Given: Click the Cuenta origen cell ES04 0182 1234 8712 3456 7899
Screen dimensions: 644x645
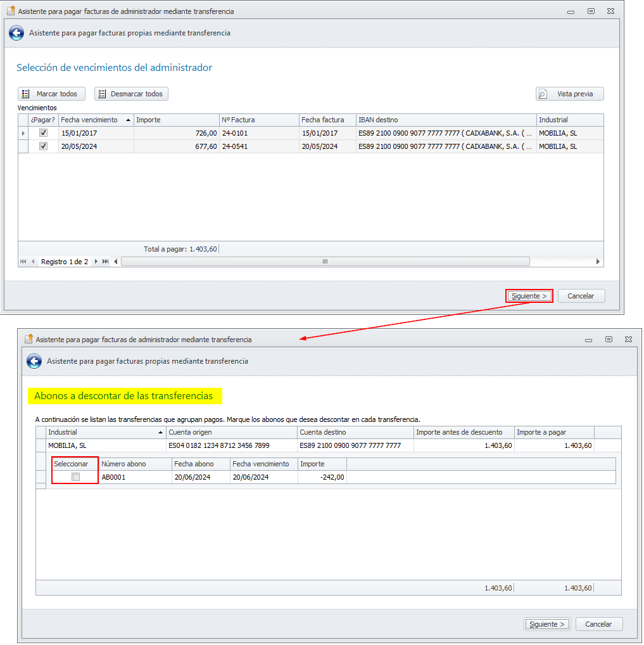Looking at the screenshot, I should 232,445.
